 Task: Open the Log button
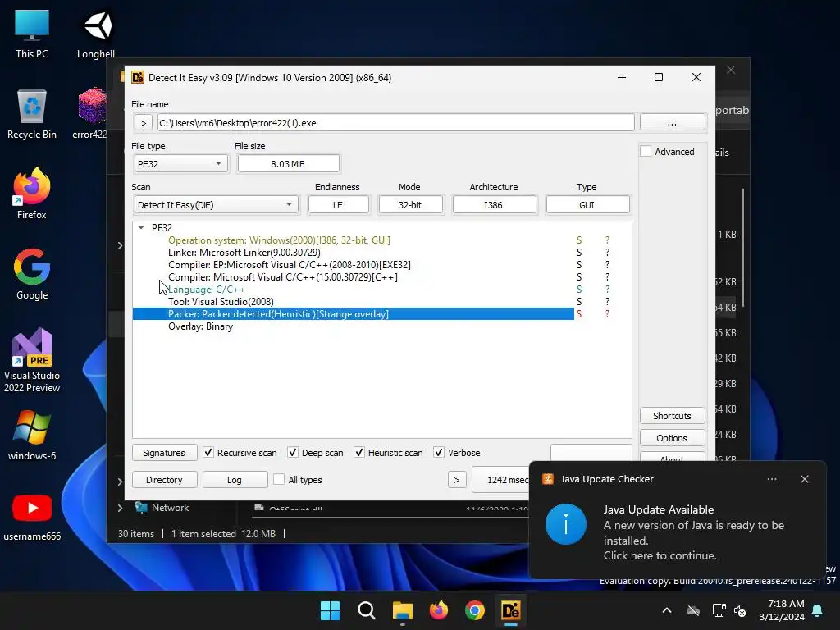235,480
